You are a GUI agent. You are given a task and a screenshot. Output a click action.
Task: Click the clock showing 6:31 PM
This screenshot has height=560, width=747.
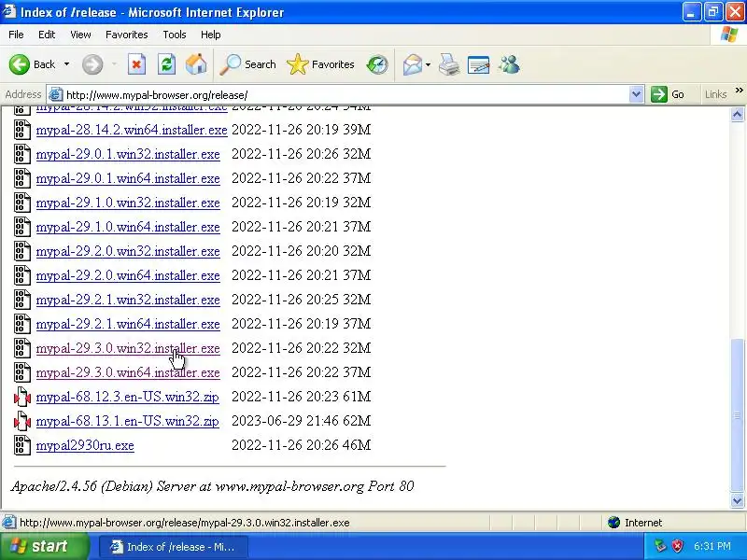(x=712, y=546)
